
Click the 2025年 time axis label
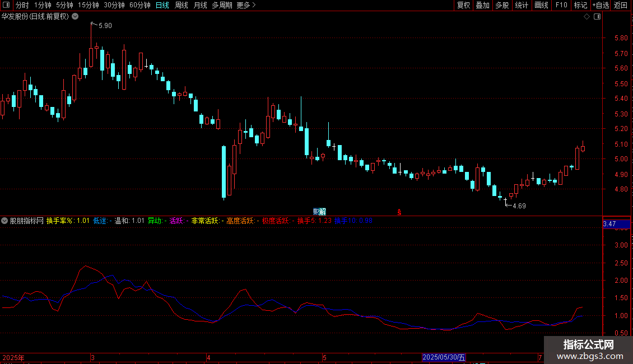[13, 357]
